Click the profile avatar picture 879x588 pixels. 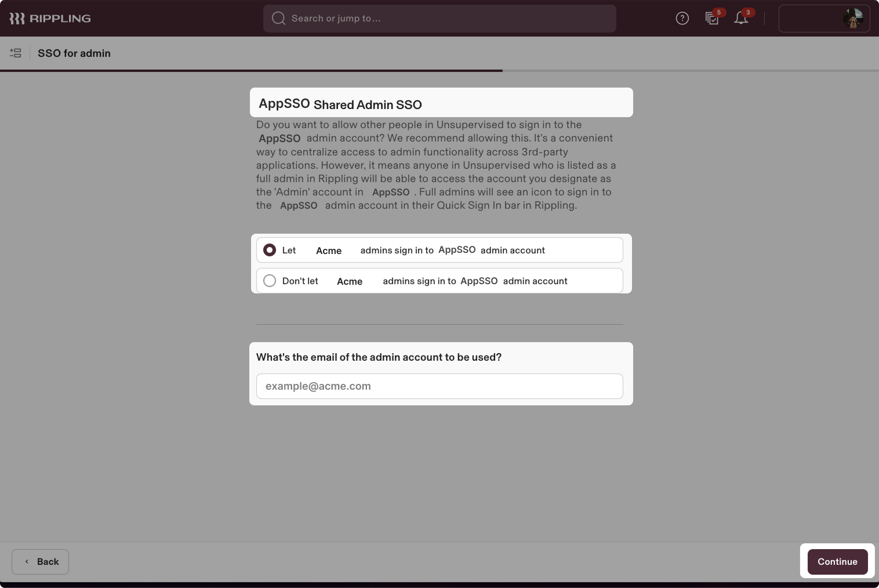tap(852, 19)
